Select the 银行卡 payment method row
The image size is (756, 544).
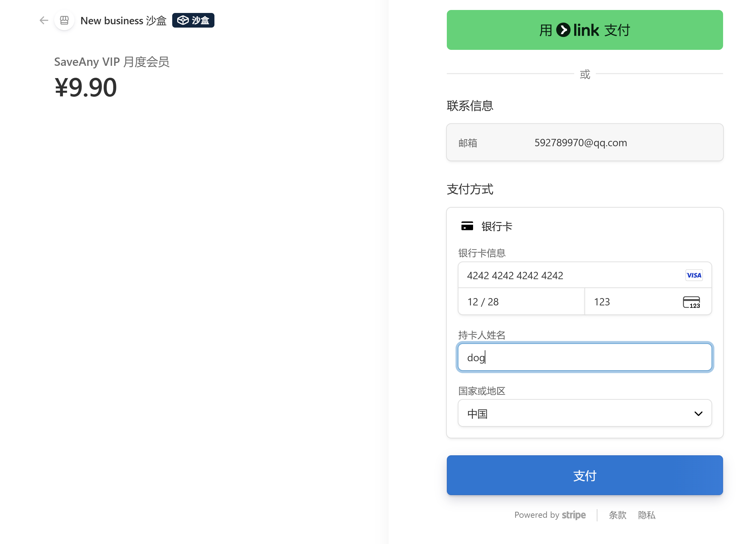click(497, 227)
